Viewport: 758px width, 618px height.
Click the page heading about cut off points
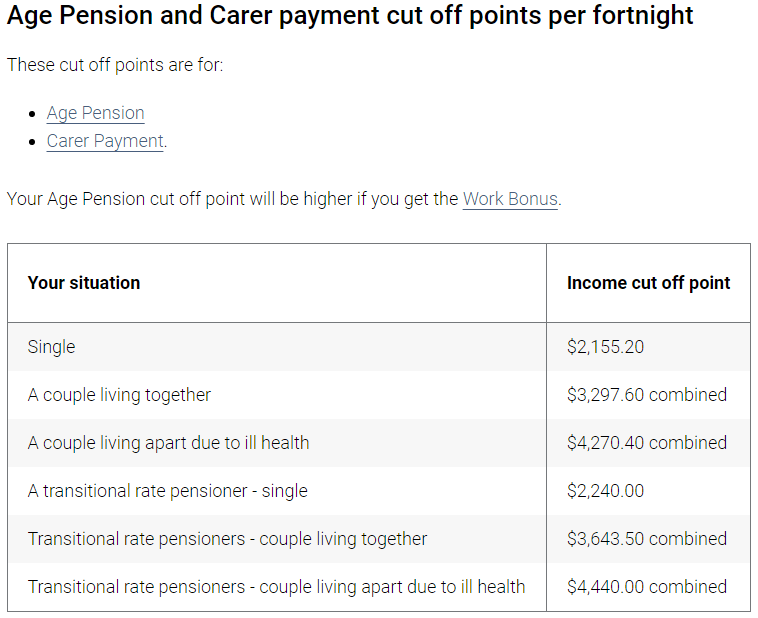click(350, 17)
